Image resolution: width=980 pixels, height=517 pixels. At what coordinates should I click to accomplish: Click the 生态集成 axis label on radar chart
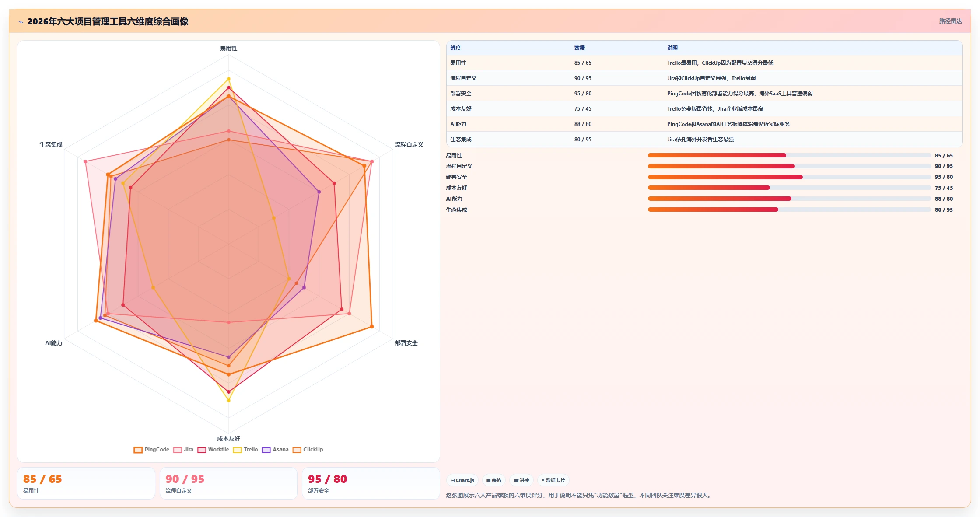tap(51, 144)
